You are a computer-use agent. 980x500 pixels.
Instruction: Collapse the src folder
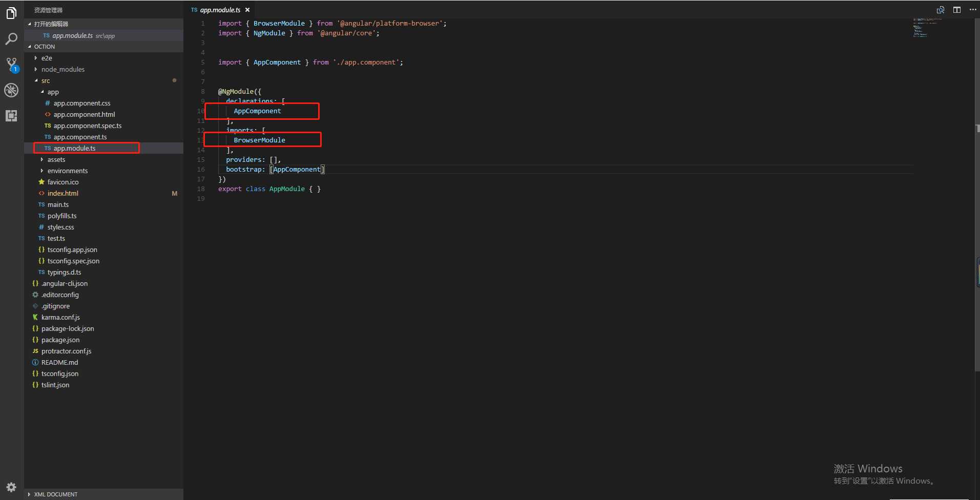[46, 80]
